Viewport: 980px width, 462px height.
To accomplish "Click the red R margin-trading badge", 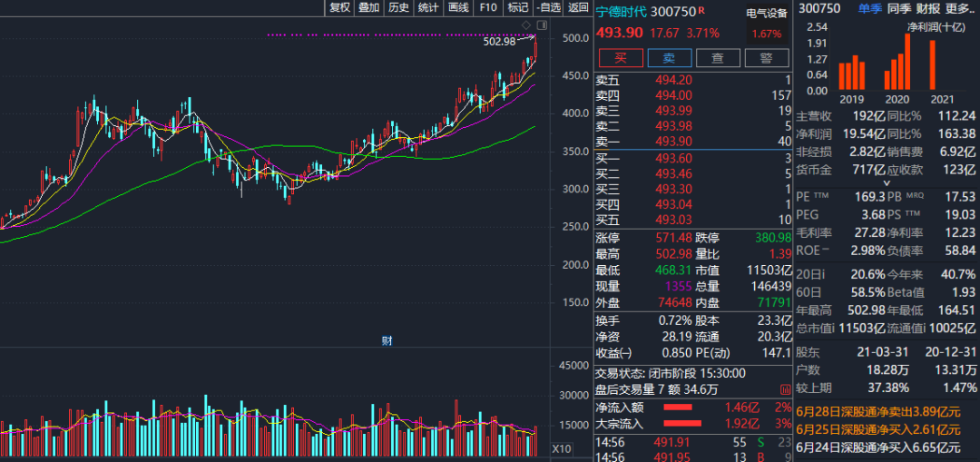I will 701,12.
